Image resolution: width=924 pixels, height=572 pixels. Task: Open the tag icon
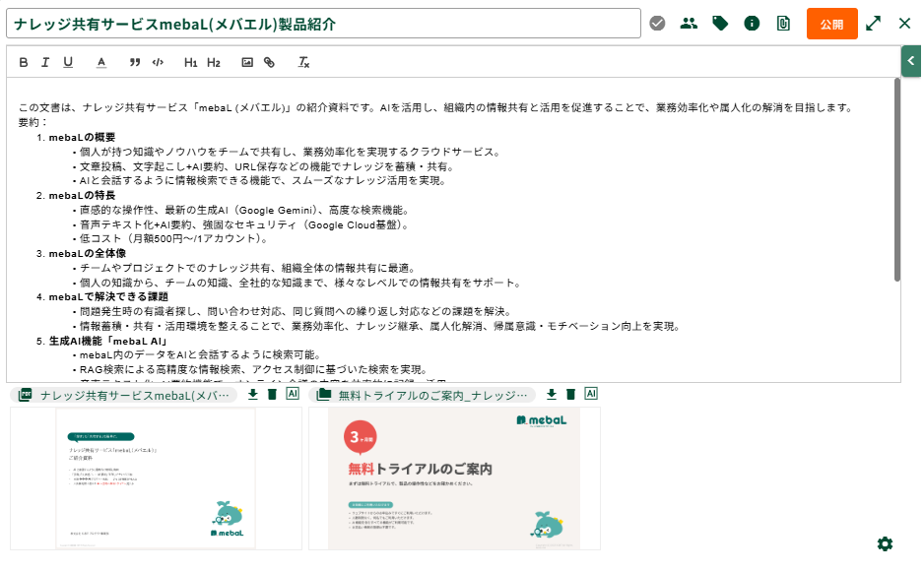pyautogui.click(x=720, y=24)
